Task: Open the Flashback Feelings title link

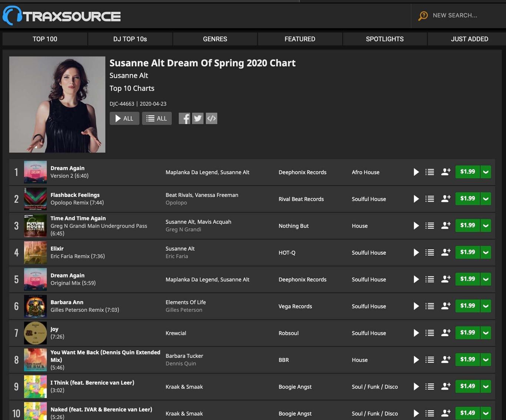Action: coord(75,195)
